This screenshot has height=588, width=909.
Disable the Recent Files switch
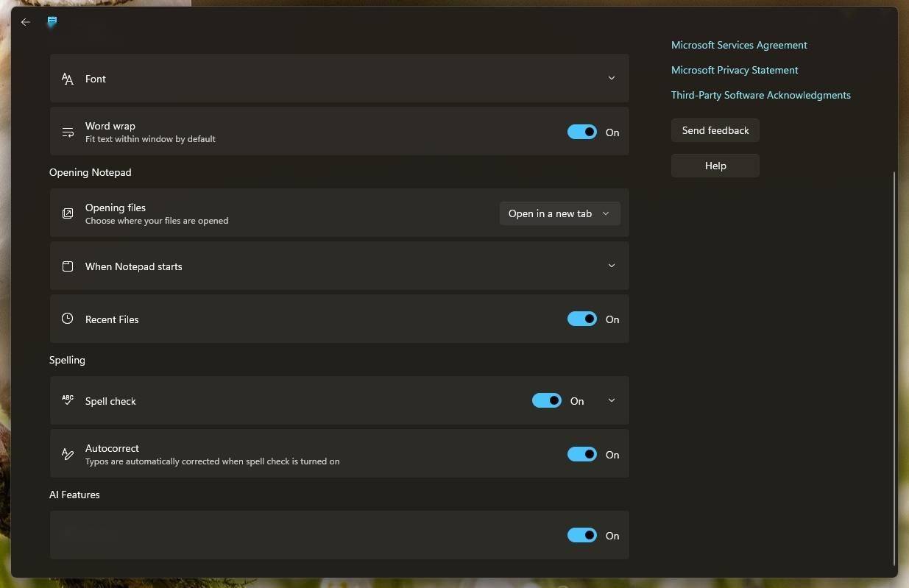582,319
